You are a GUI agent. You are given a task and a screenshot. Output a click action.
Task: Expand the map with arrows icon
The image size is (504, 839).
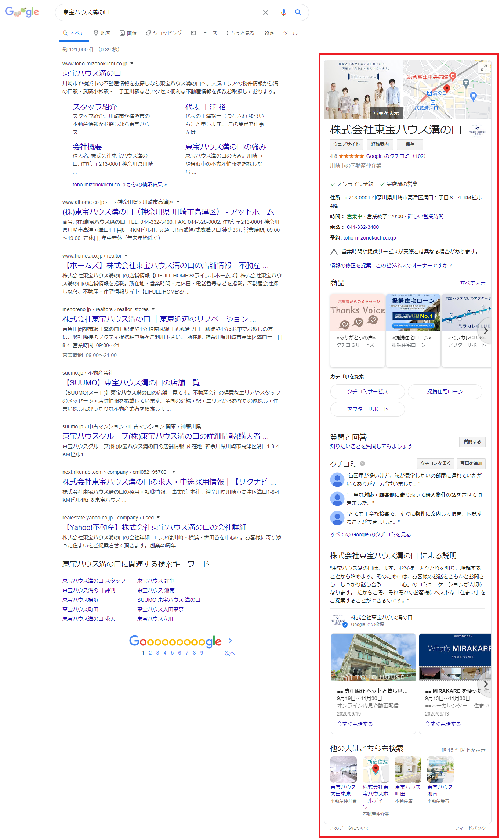(484, 67)
